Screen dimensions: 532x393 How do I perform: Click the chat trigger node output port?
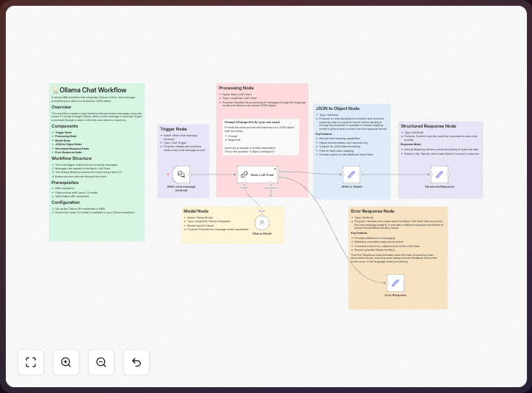pyautogui.click(x=190, y=175)
